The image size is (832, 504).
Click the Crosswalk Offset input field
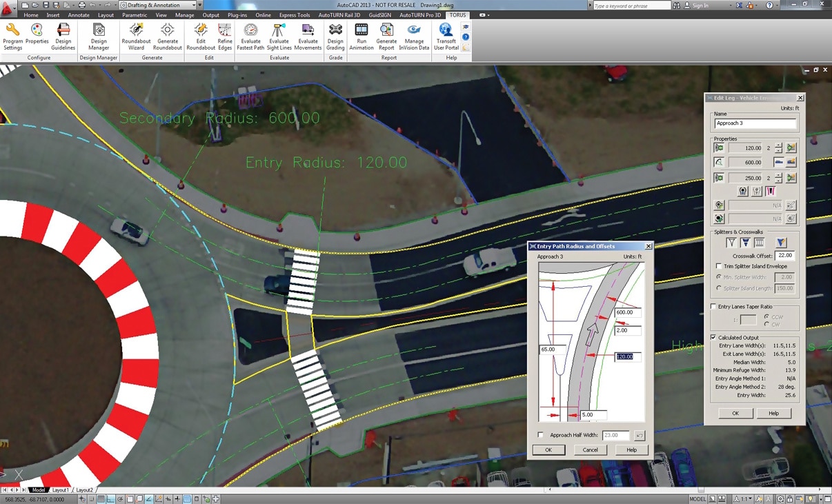click(784, 256)
